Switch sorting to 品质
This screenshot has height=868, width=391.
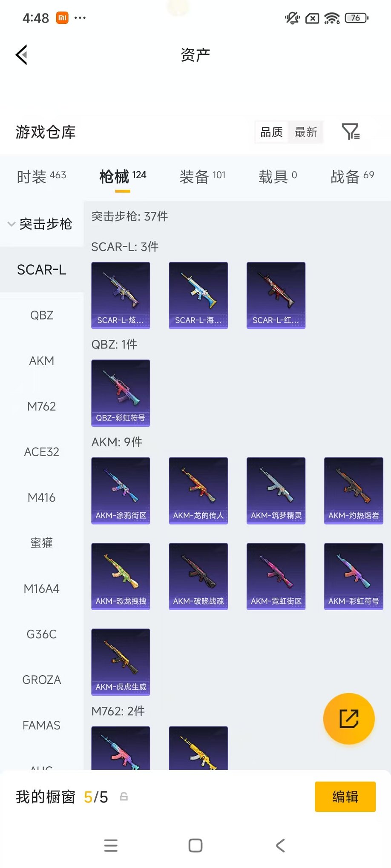(x=272, y=132)
